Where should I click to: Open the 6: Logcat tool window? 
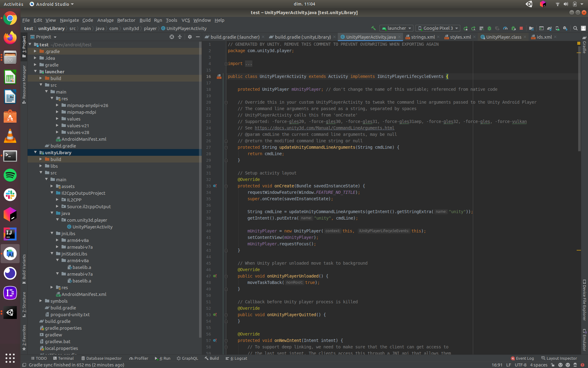[236, 358]
